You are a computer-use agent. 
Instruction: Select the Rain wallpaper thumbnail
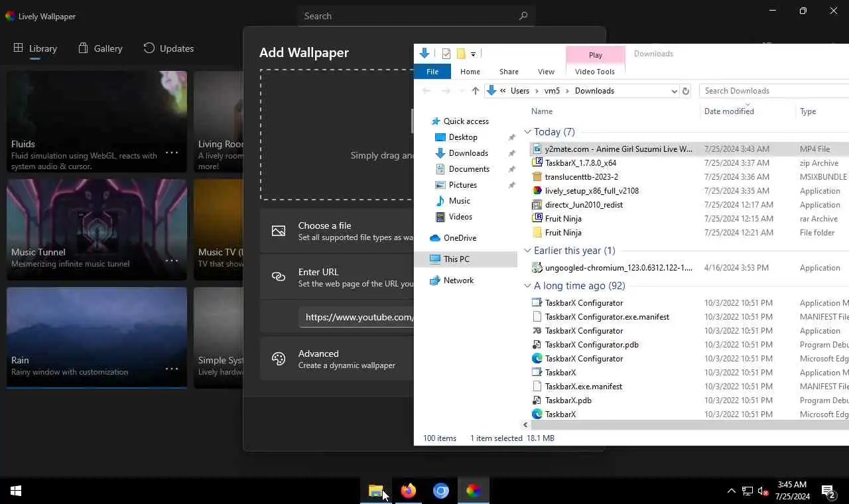[97, 338]
